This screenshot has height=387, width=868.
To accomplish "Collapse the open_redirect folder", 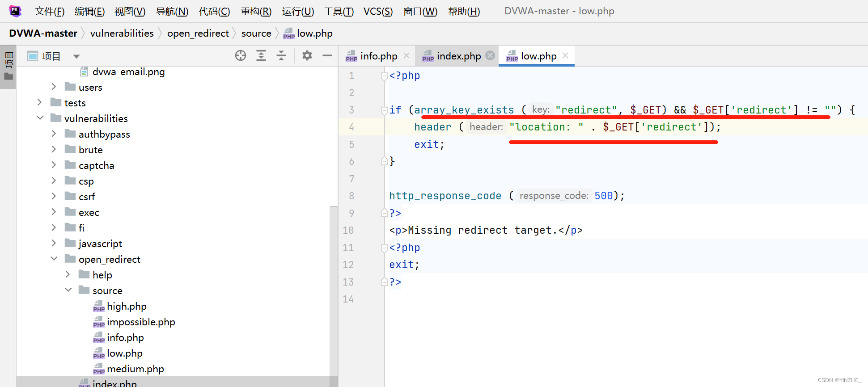I will tap(54, 259).
